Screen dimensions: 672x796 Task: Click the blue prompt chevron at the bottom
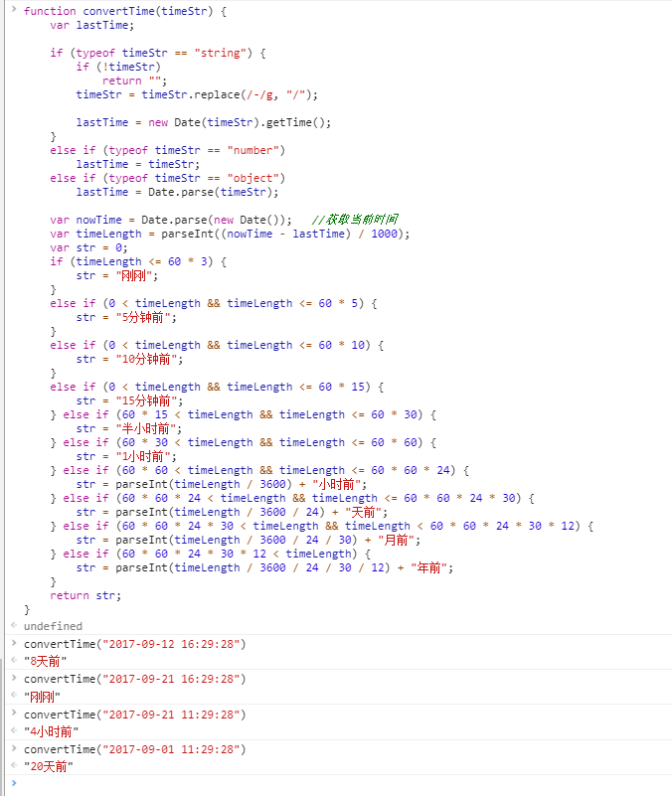pyautogui.click(x=14, y=783)
